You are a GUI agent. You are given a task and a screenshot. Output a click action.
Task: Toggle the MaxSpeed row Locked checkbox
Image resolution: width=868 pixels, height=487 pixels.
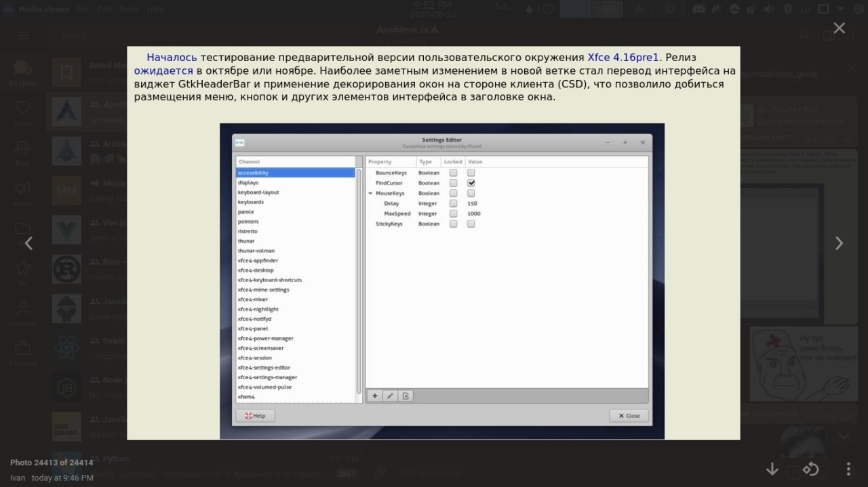[x=453, y=214]
